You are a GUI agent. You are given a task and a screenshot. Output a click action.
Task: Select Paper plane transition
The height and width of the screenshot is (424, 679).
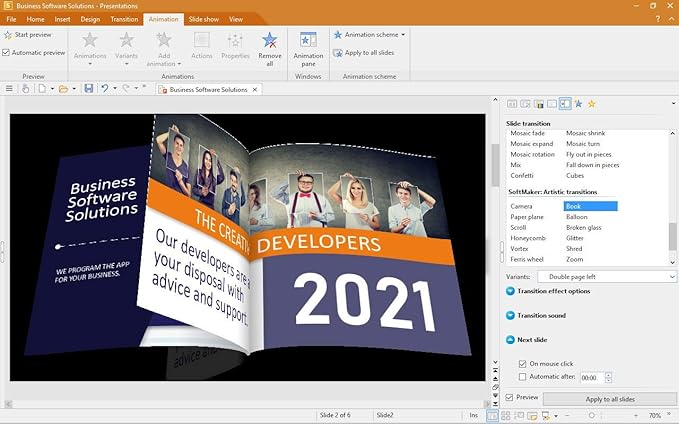(x=527, y=217)
